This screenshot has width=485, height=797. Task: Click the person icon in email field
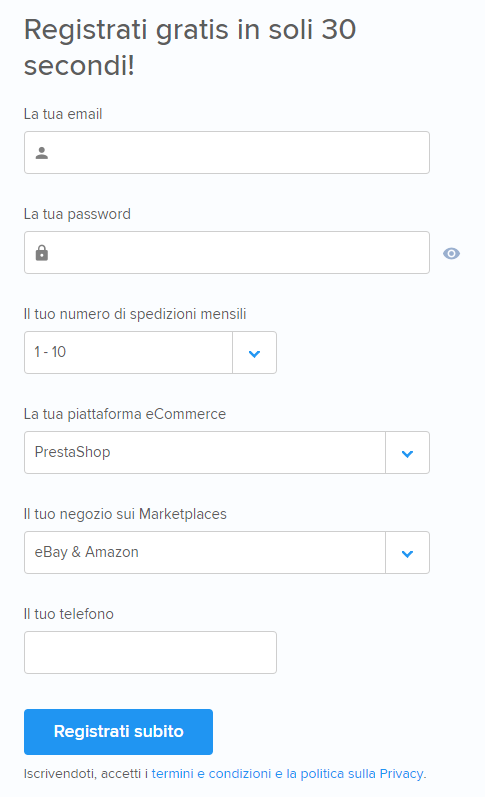coord(42,153)
